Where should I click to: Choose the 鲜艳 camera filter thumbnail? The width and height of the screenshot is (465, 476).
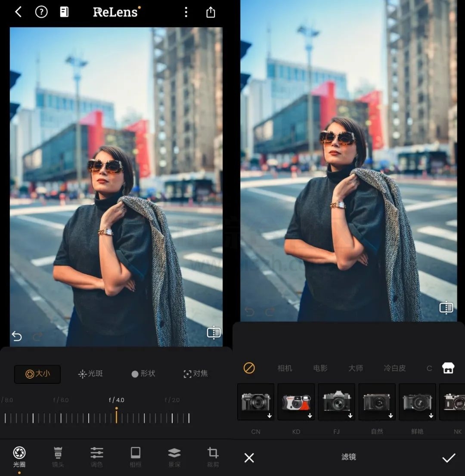[417, 401]
